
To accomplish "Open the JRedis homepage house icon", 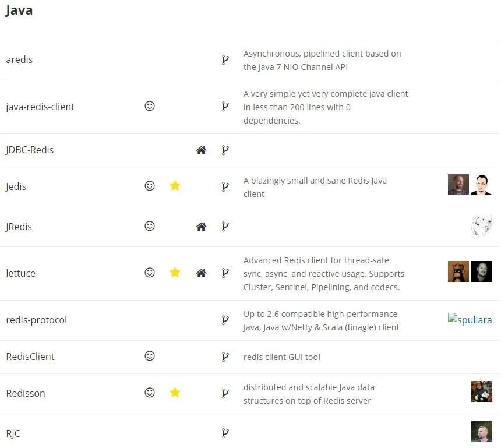I will [x=201, y=227].
